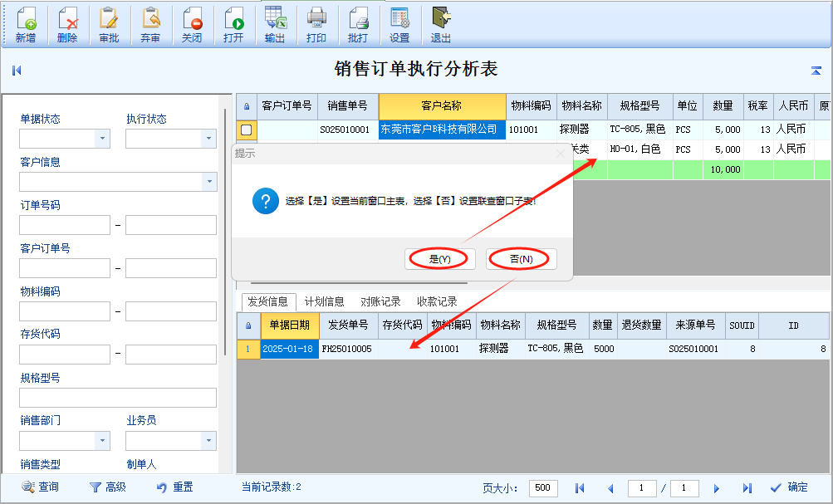Click the 页大小 input showing 500
The image size is (833, 504).
pos(543,488)
